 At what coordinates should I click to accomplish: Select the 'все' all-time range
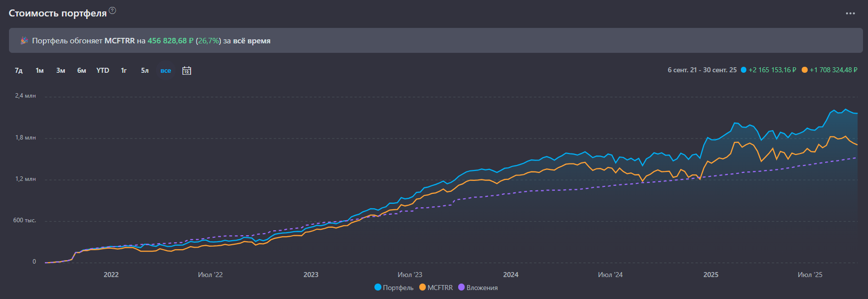coord(166,71)
